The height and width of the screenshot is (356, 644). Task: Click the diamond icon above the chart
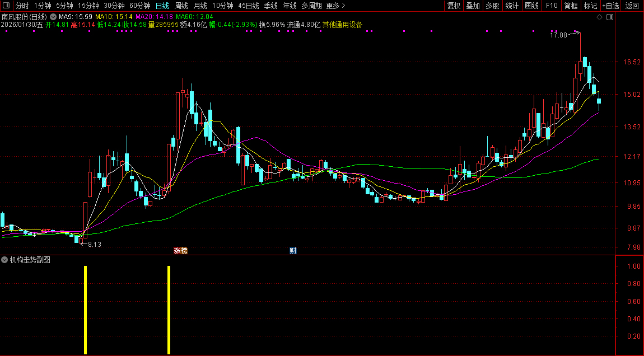599,17
